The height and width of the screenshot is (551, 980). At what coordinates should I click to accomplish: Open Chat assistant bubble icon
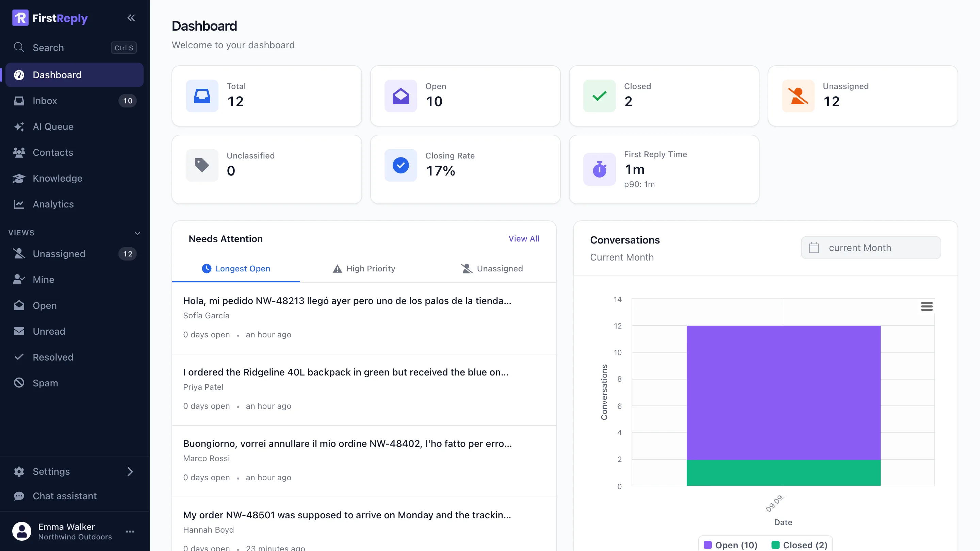19,496
